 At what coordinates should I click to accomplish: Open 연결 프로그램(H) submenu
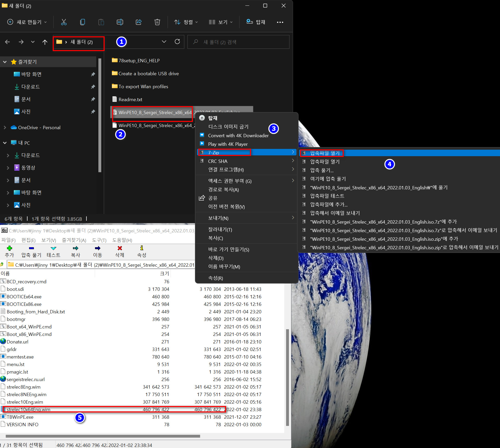(x=247, y=170)
